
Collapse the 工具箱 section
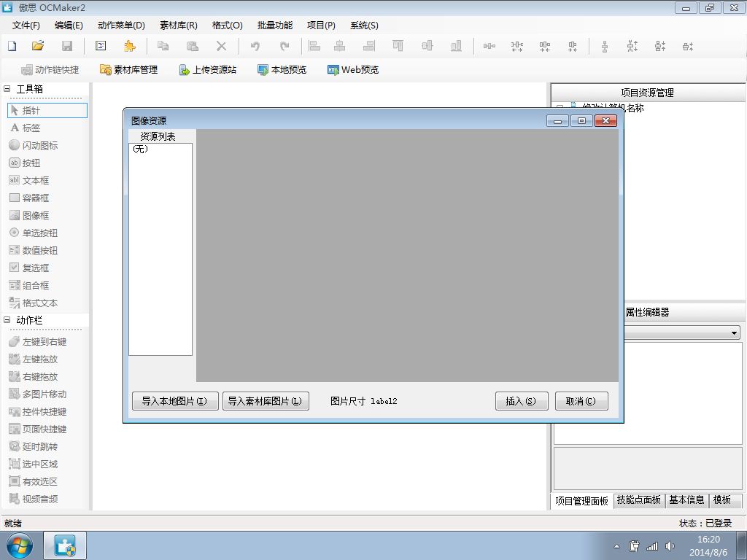click(7, 88)
